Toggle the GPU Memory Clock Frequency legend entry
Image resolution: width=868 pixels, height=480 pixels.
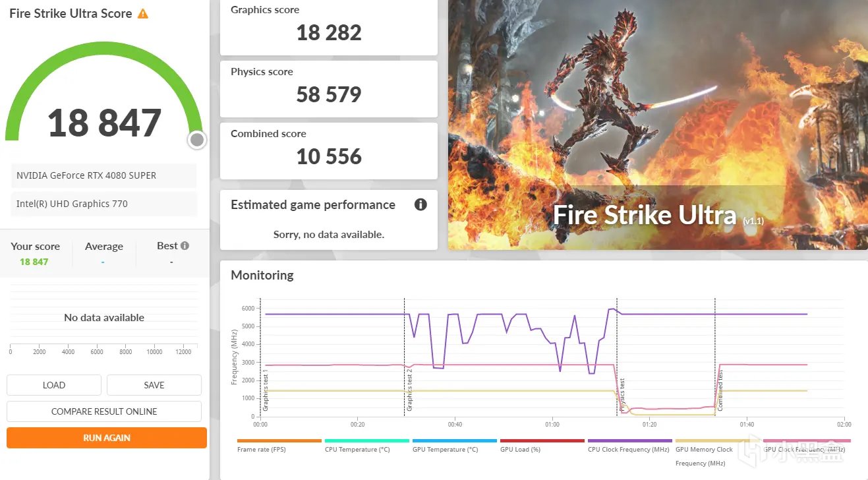click(x=718, y=453)
